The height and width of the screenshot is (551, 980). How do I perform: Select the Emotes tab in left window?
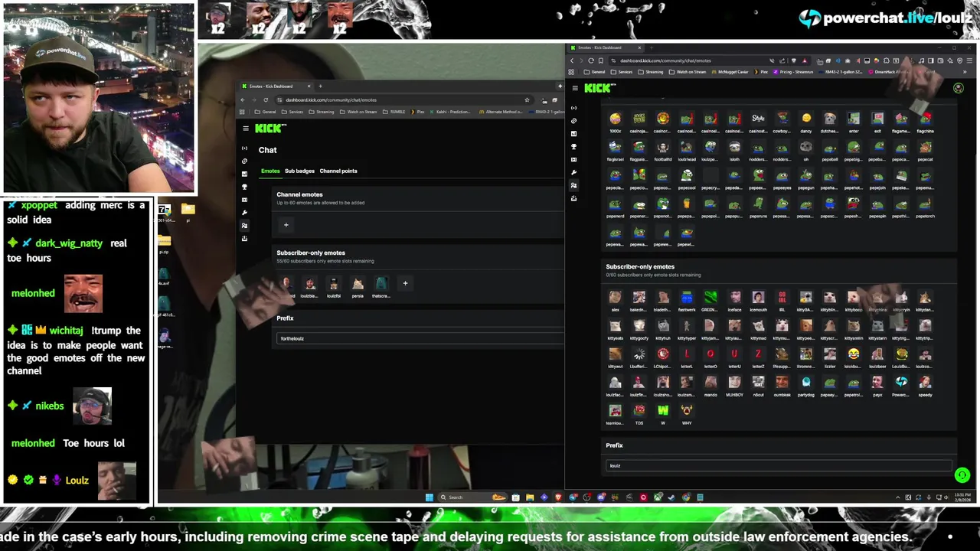pos(270,171)
